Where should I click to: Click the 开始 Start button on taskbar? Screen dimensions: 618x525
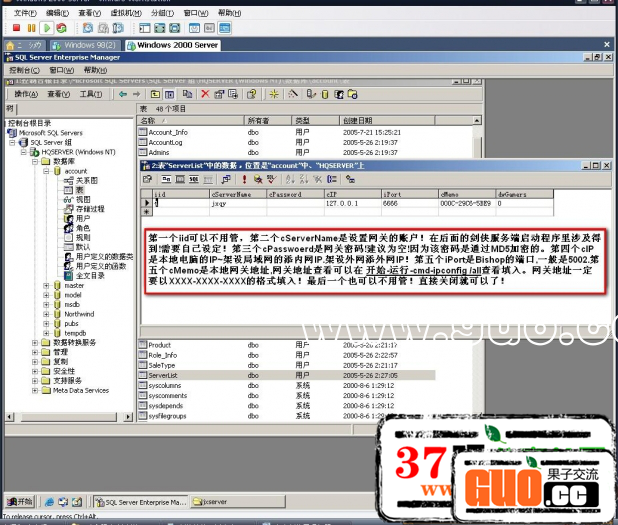click(19, 501)
